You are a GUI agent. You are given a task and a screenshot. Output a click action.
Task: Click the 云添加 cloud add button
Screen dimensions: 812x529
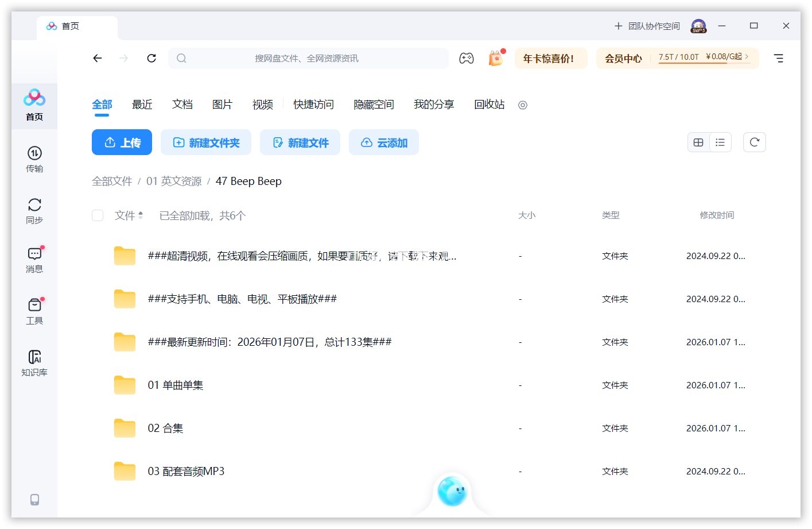pos(383,142)
